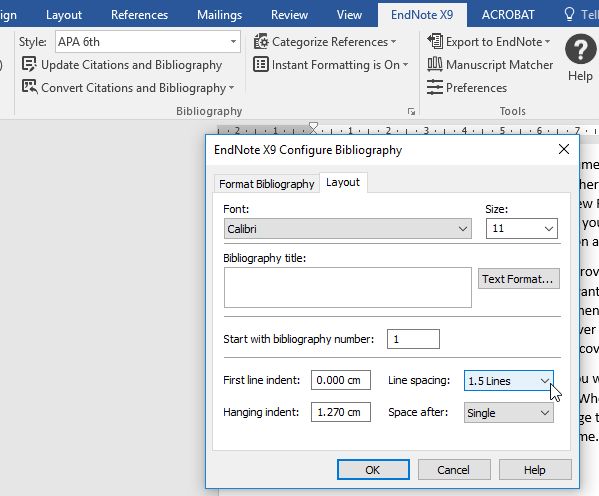Open the Line spacing dropdown
The height and width of the screenshot is (496, 599).
pos(508,381)
